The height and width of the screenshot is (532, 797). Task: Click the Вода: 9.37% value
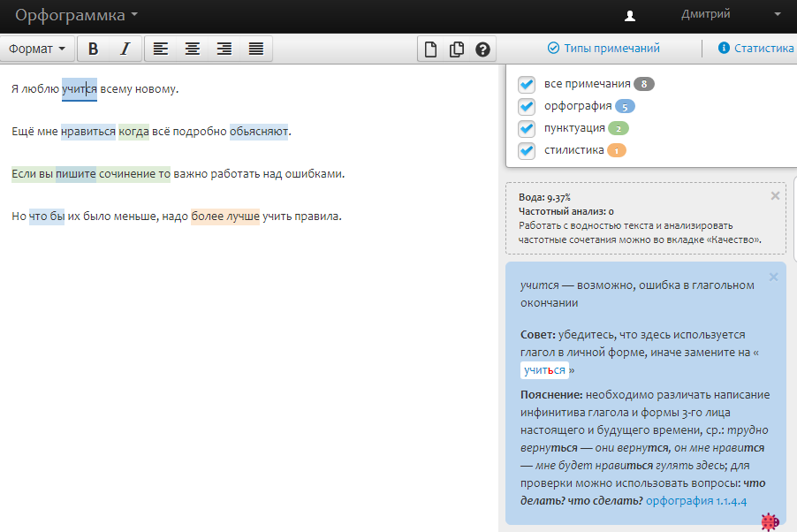coord(544,197)
